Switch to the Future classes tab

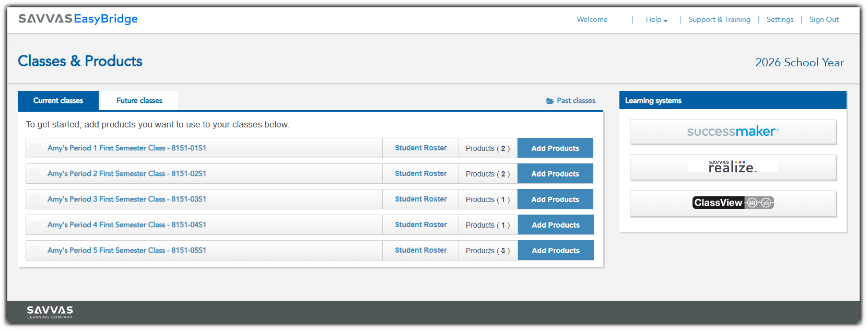pos(139,100)
